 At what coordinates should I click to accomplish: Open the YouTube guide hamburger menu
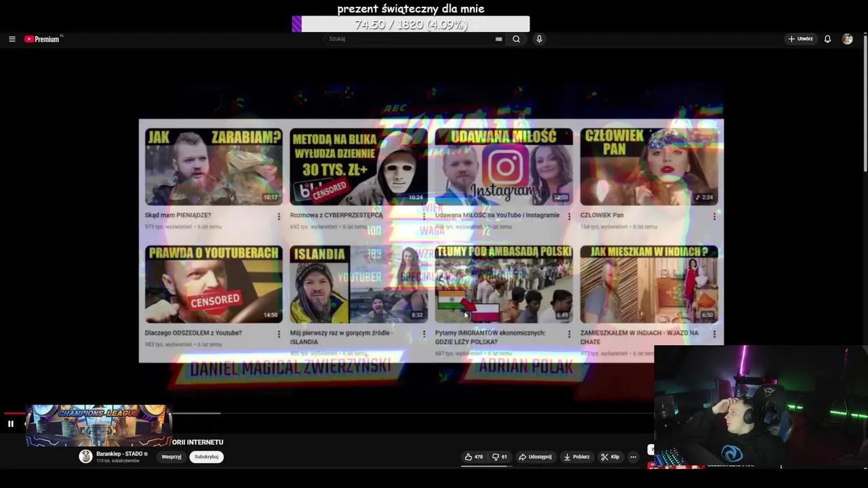coord(12,39)
